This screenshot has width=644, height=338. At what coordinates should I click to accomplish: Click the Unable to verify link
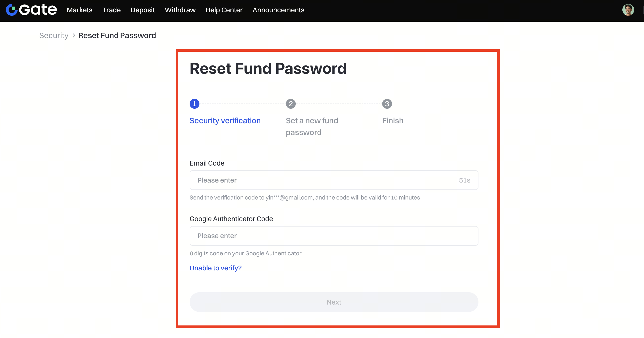click(215, 268)
